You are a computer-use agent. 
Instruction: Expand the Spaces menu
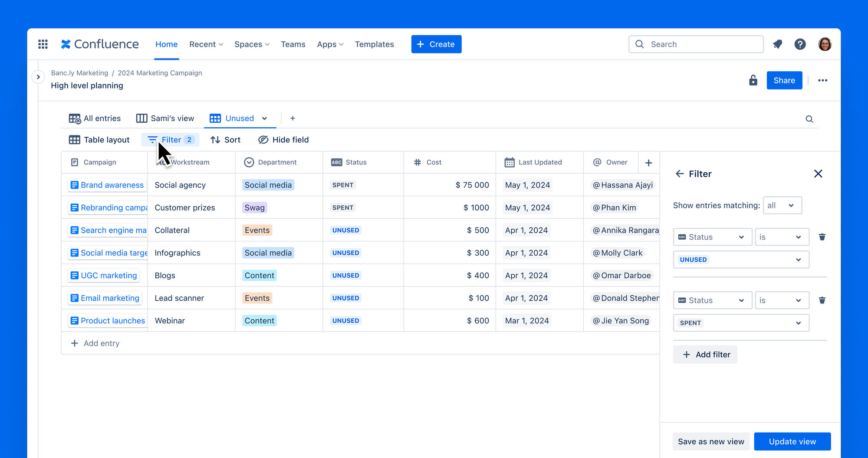pos(252,44)
